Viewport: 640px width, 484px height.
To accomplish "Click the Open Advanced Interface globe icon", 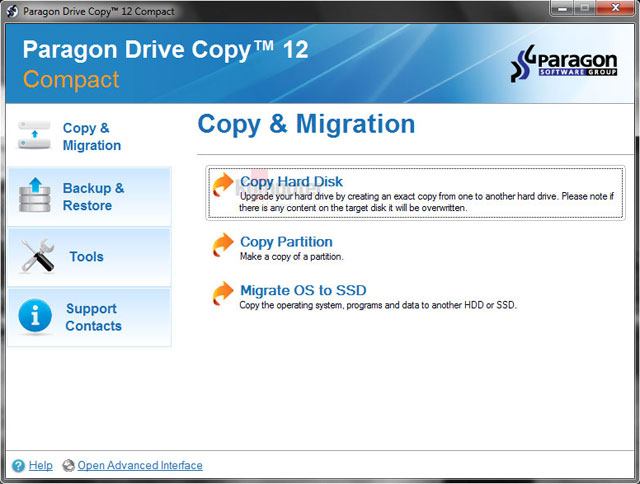I will click(68, 465).
